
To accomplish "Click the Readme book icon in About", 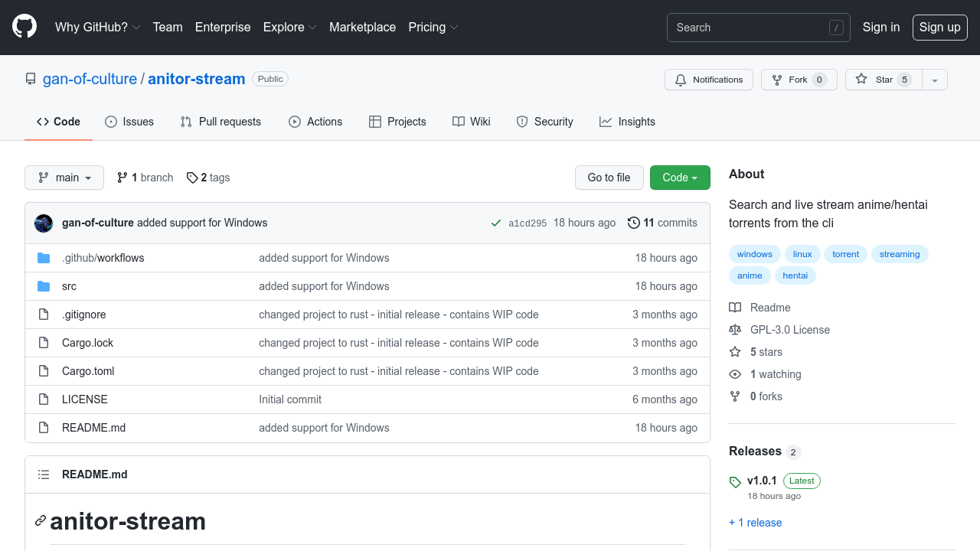I will (x=735, y=308).
